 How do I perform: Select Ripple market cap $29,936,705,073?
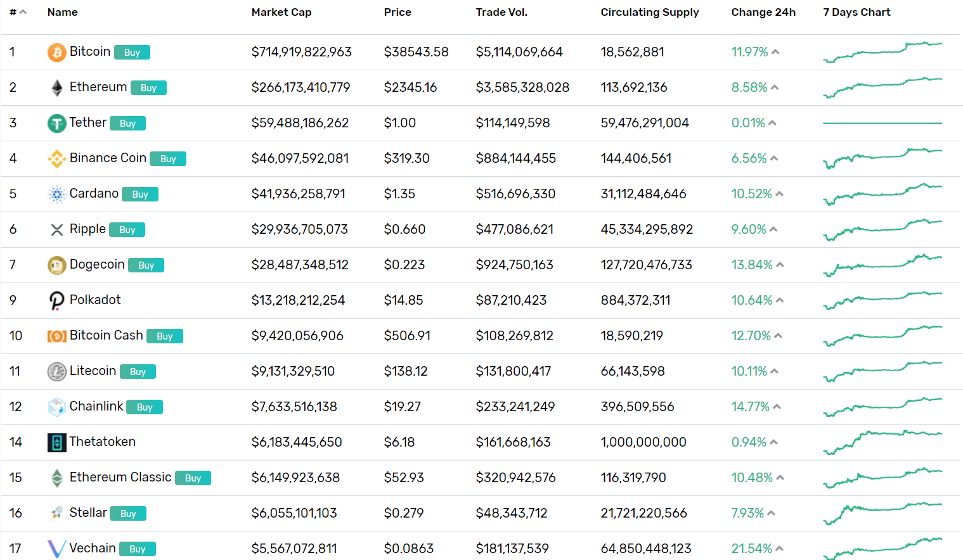pyautogui.click(x=300, y=229)
